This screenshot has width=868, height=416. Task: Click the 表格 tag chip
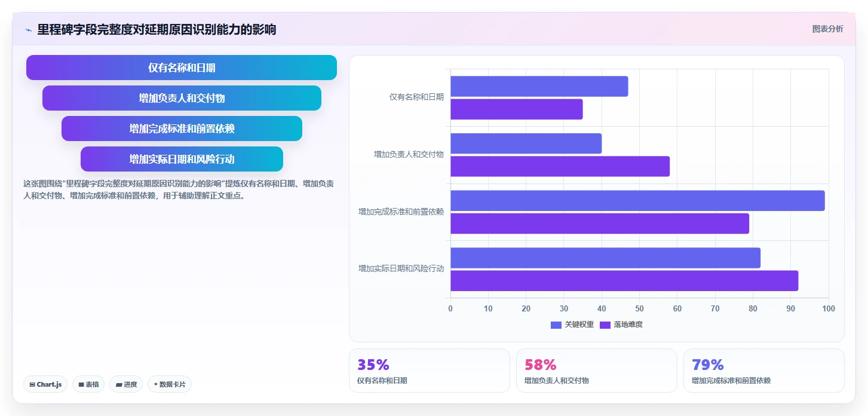pos(88,384)
